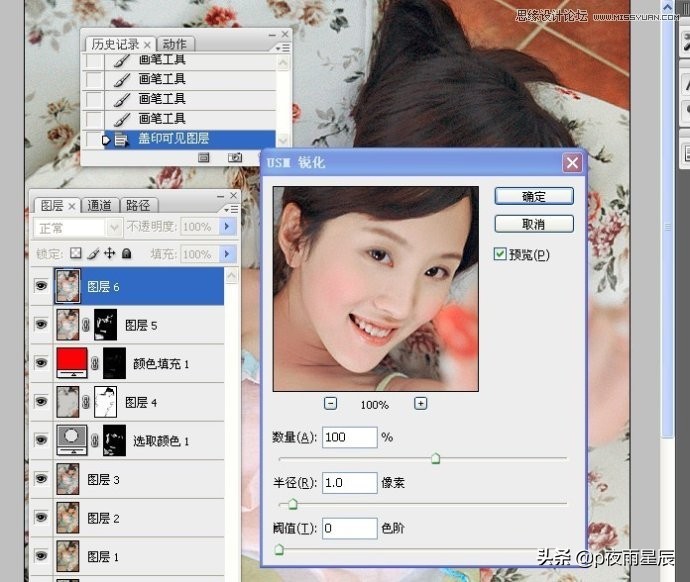This screenshot has width=690, height=582.
Task: Zoom in the sharpen preview with plus
Action: (x=420, y=403)
